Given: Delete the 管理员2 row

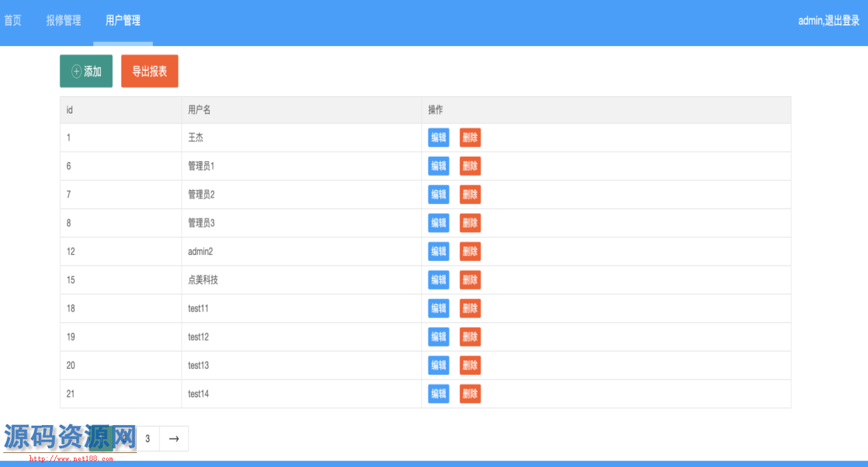Looking at the screenshot, I should coord(470,194).
